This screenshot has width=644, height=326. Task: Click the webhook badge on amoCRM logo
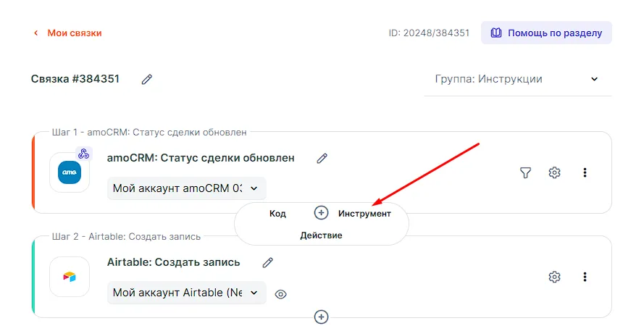point(83,154)
